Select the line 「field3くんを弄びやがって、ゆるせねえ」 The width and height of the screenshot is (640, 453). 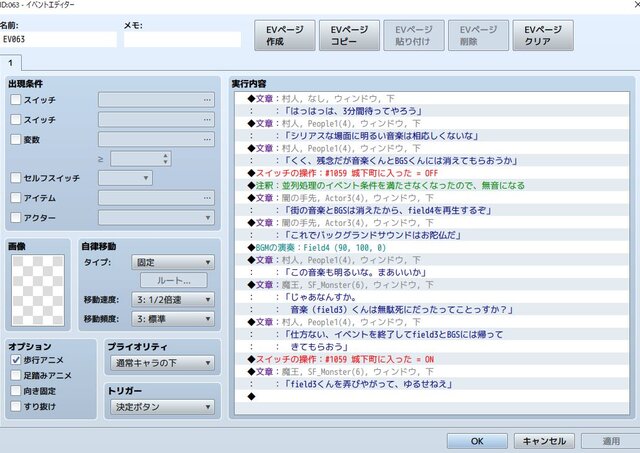click(x=432, y=384)
